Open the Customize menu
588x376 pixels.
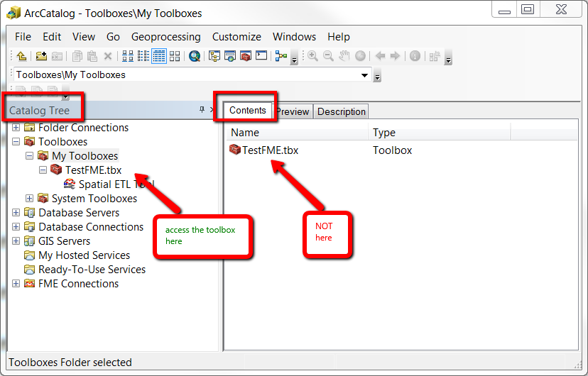[236, 37]
